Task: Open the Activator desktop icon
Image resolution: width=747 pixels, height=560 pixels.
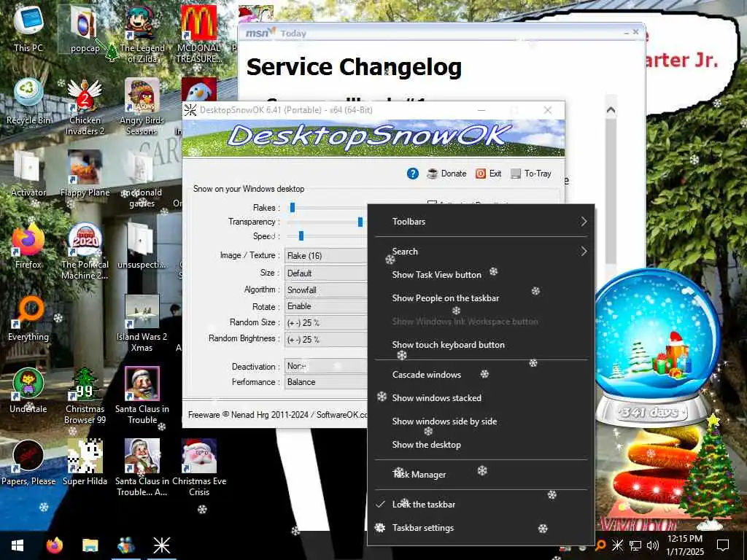Action: coord(28,174)
